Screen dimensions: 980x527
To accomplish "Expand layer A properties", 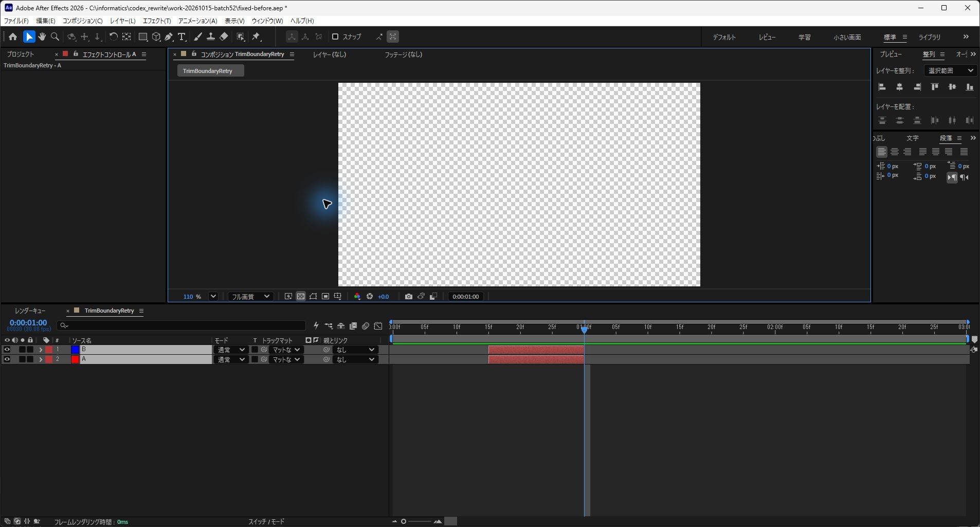I will point(41,359).
